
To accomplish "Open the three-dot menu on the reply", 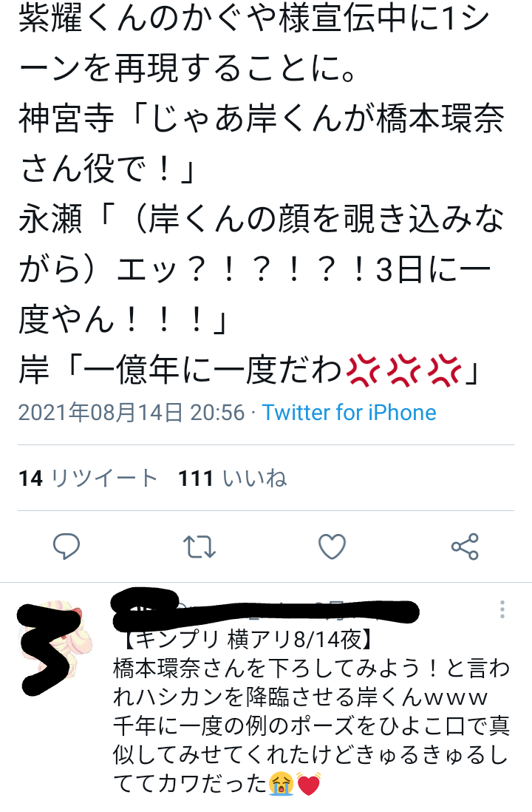I will (x=502, y=609).
